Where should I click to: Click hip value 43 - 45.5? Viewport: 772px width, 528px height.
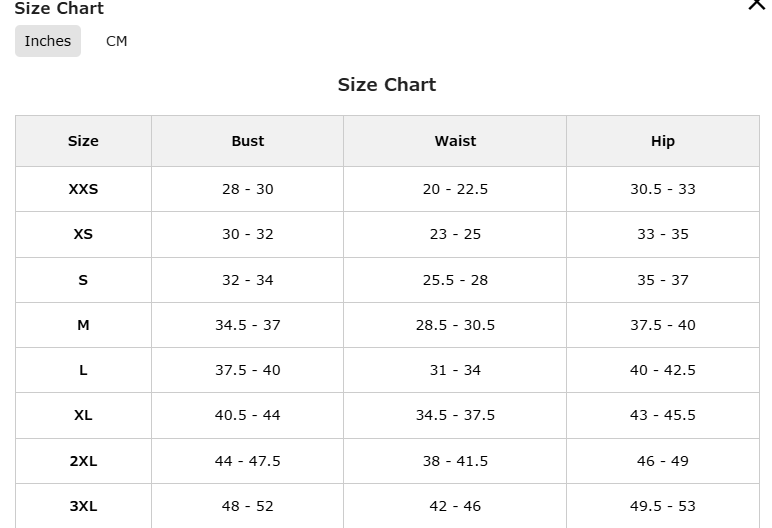point(663,415)
